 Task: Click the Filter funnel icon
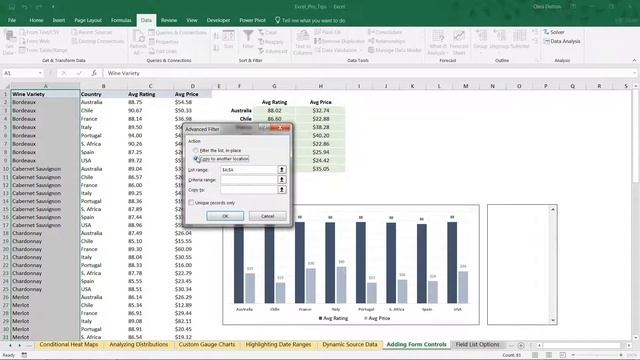tap(248, 36)
